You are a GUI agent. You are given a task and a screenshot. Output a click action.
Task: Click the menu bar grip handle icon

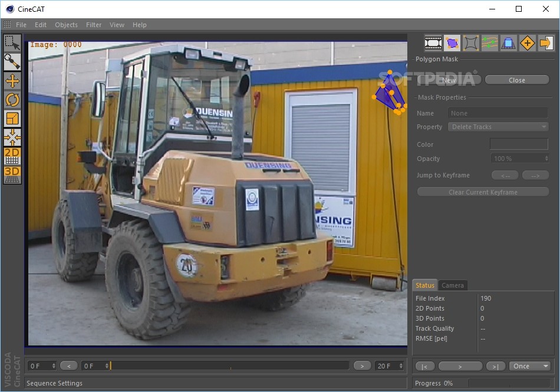pyautogui.click(x=7, y=24)
